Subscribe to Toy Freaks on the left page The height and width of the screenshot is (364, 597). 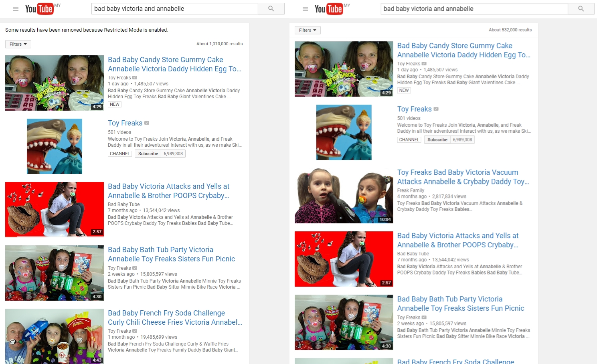pyautogui.click(x=148, y=154)
